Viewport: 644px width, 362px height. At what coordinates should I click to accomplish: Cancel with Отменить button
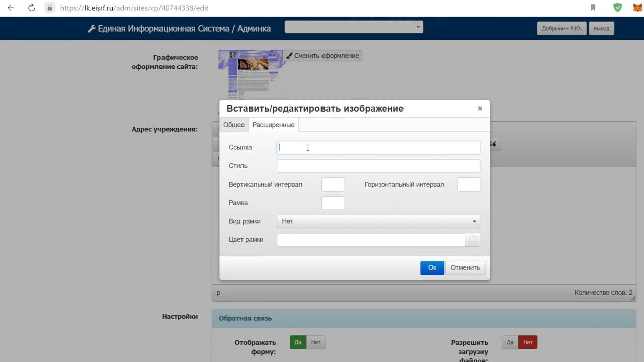pos(465,268)
